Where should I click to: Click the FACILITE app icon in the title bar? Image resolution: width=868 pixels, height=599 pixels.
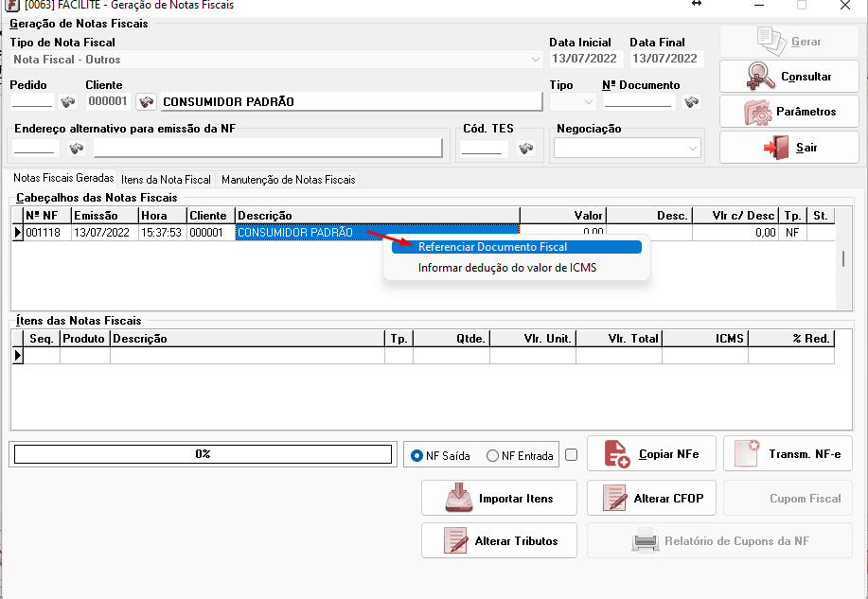tap(11, 6)
